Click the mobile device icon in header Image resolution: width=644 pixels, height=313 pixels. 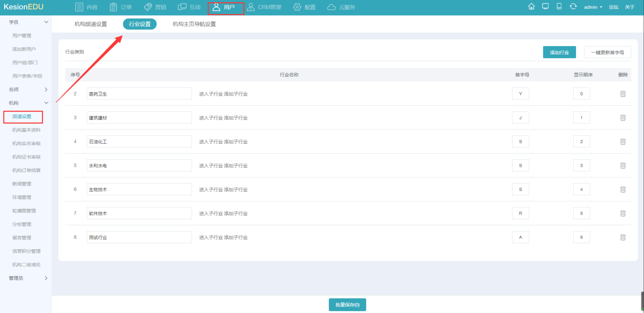click(x=559, y=7)
